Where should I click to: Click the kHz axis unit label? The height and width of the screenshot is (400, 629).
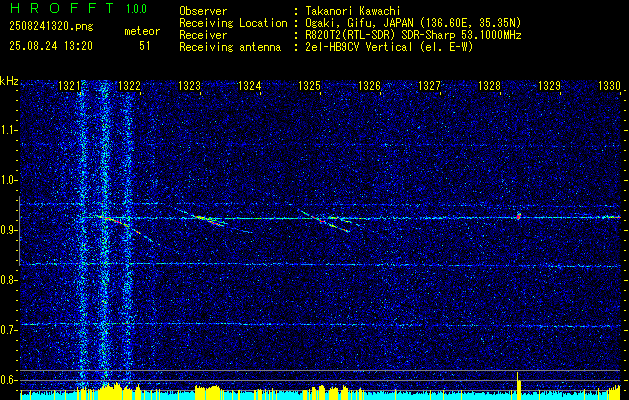tap(9, 81)
